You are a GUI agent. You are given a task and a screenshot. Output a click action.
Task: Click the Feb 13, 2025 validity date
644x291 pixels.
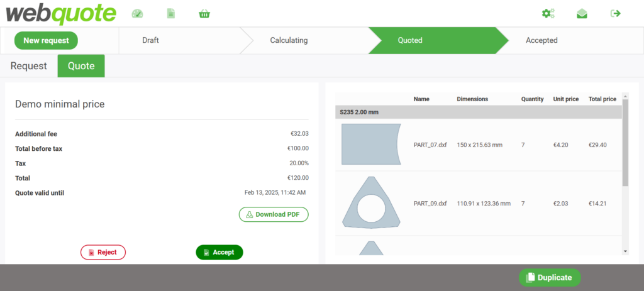pyautogui.click(x=275, y=192)
